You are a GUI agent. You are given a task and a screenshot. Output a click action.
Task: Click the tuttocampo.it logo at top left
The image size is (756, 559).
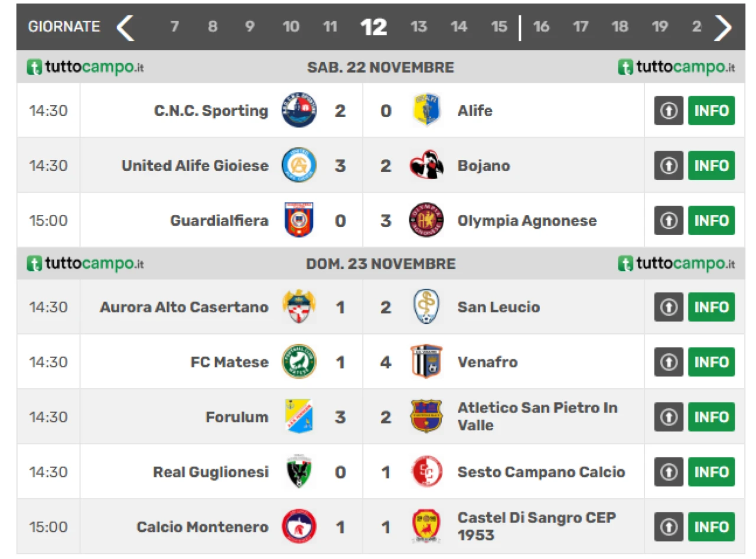(x=85, y=67)
